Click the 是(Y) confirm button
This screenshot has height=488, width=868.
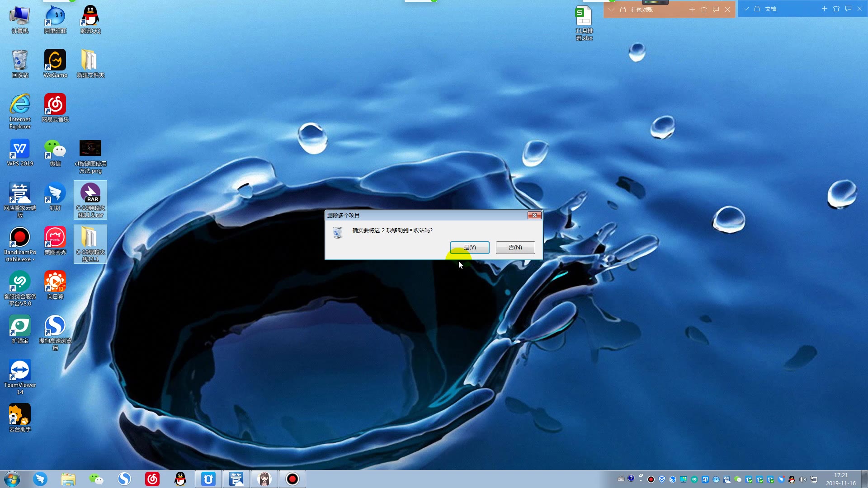point(469,247)
